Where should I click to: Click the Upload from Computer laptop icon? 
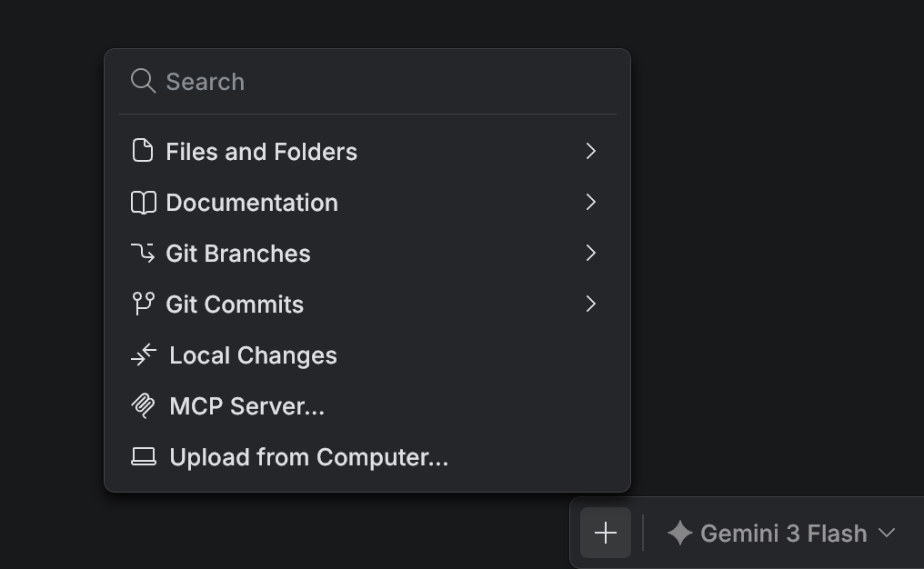pyautogui.click(x=144, y=456)
